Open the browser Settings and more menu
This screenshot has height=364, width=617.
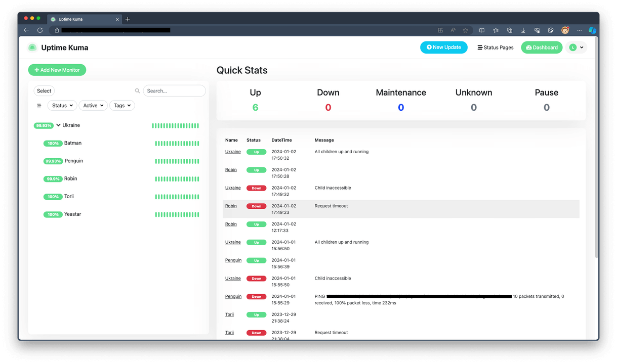580,30
